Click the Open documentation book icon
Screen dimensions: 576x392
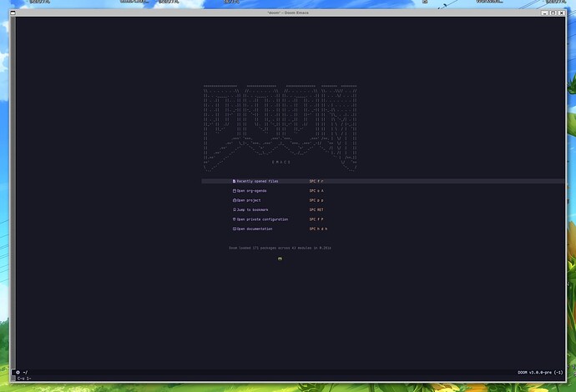point(234,229)
